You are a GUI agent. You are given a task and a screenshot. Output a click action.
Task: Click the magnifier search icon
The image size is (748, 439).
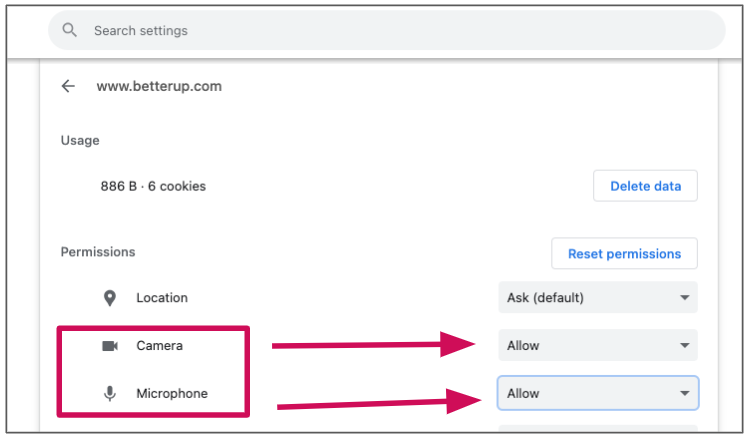[x=70, y=30]
